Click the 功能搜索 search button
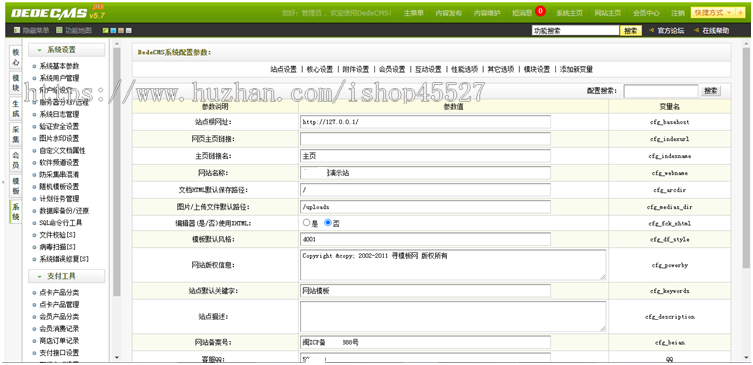753x365 pixels. pos(631,31)
